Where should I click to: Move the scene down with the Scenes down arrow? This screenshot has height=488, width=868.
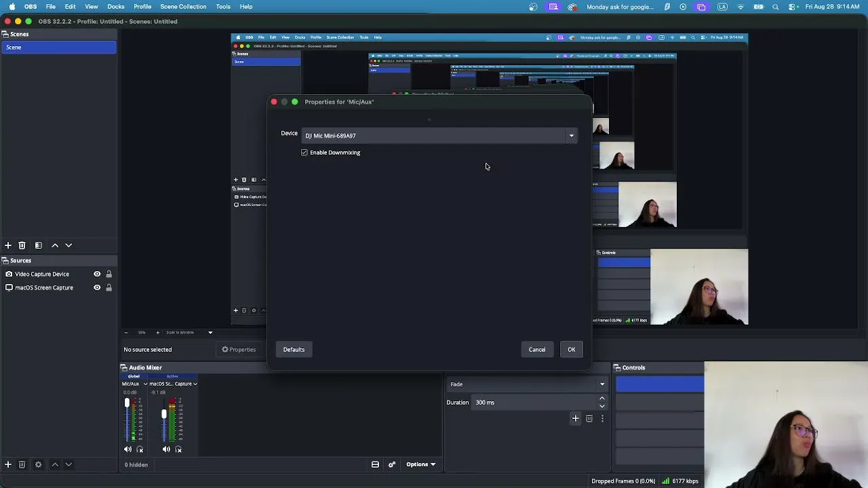[x=68, y=245]
